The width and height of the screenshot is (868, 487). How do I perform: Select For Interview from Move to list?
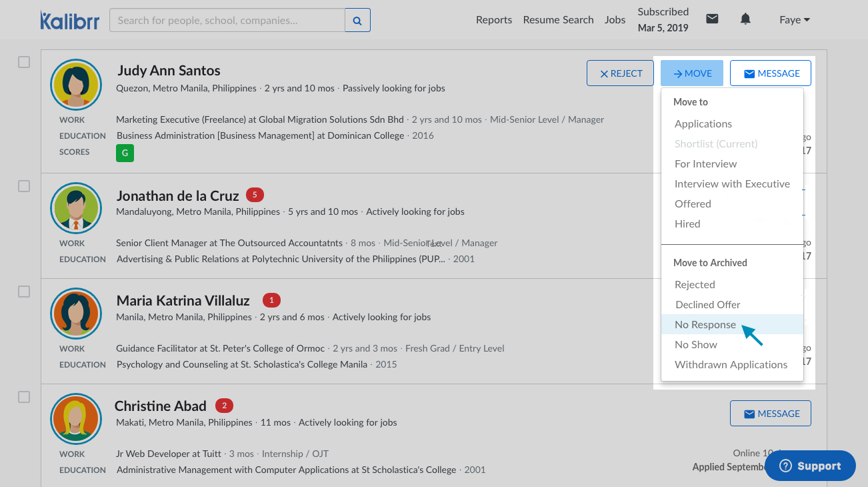point(705,164)
